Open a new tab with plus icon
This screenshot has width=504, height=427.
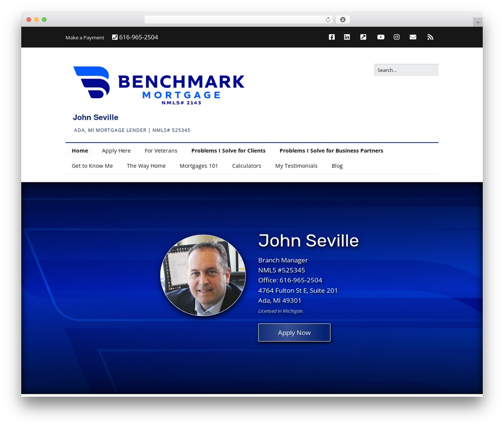(x=478, y=22)
